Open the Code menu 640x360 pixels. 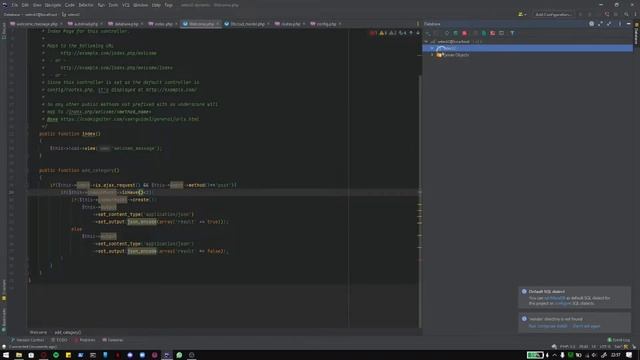70,5
